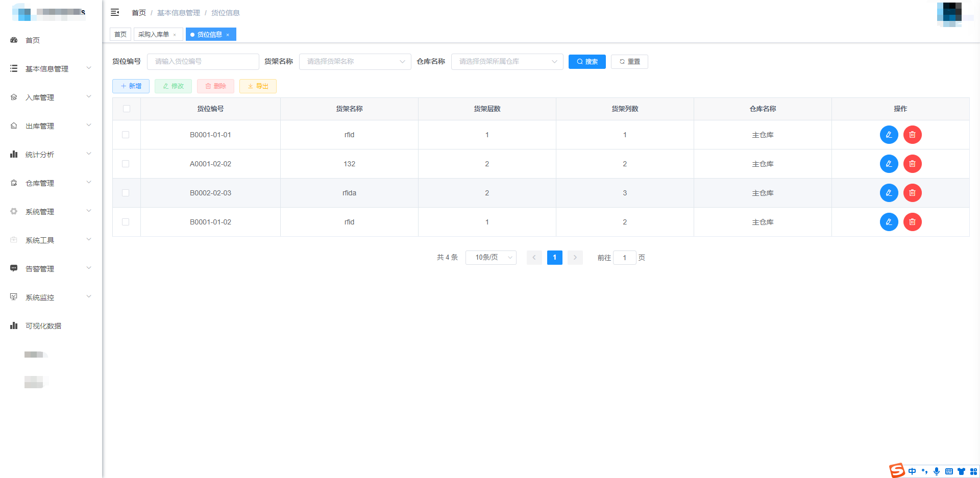The width and height of the screenshot is (980, 478).
Task: Go to pagination page 1
Action: coord(555,258)
